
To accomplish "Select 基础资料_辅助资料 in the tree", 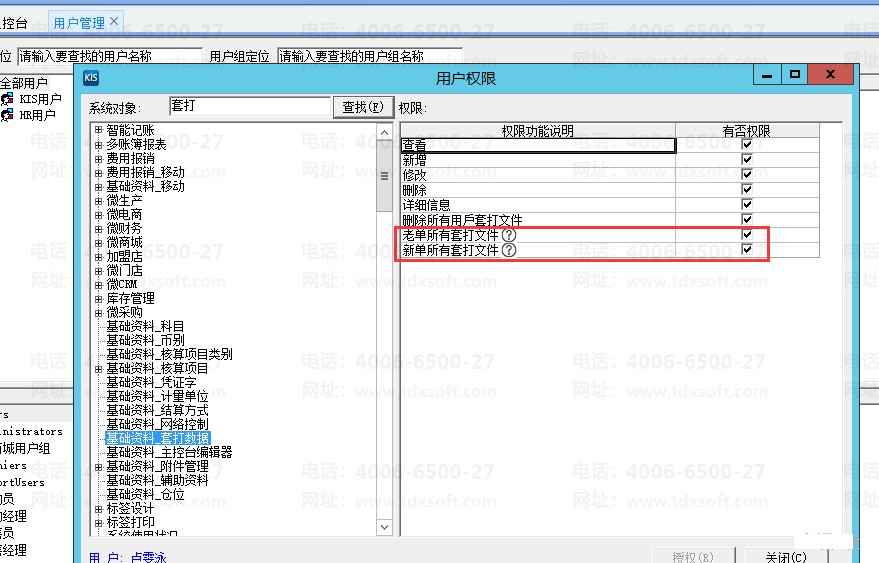I will pos(157,481).
